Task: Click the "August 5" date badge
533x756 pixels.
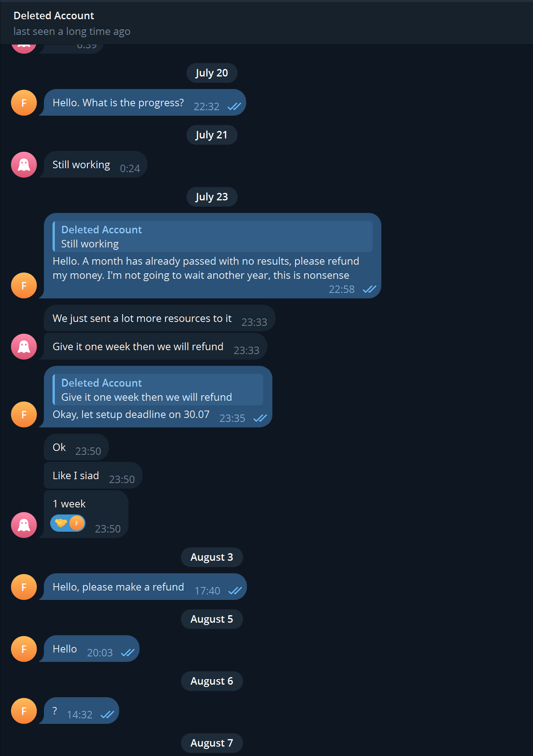Action: point(212,619)
